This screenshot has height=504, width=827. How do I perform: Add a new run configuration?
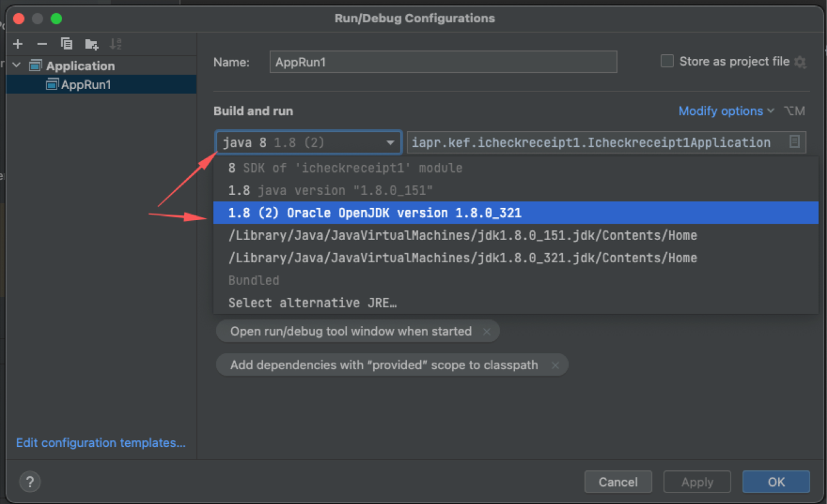click(x=17, y=43)
